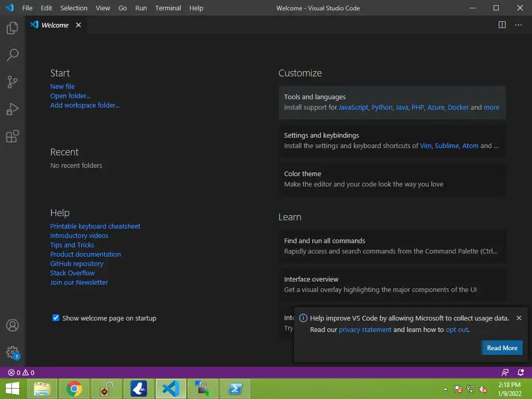Install Vim keyboard shortcuts

point(425,145)
